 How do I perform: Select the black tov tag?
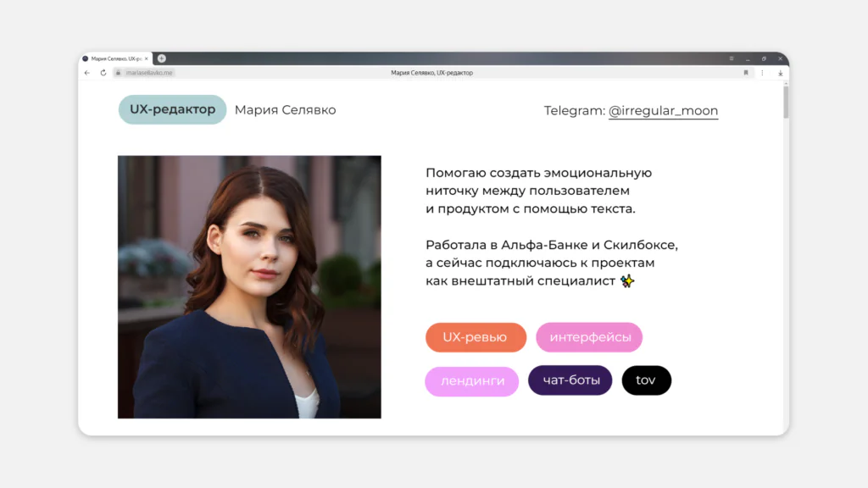point(646,380)
